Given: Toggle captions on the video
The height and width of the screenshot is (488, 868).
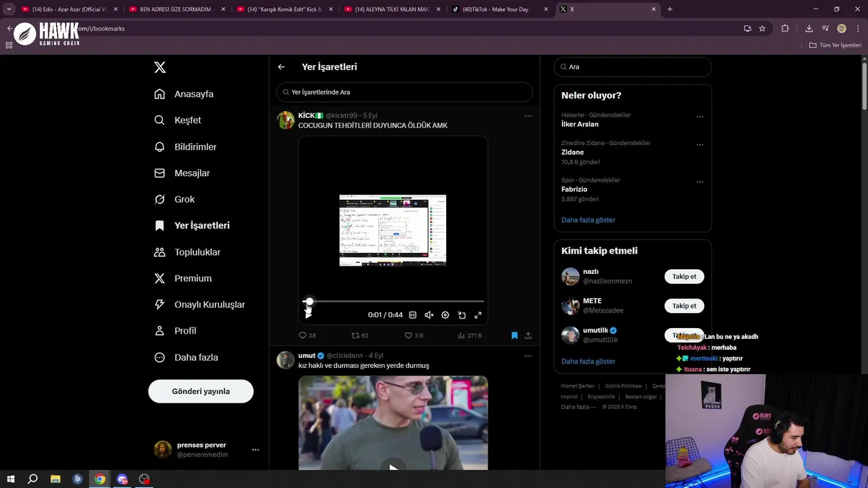Looking at the screenshot, I should coord(412,315).
